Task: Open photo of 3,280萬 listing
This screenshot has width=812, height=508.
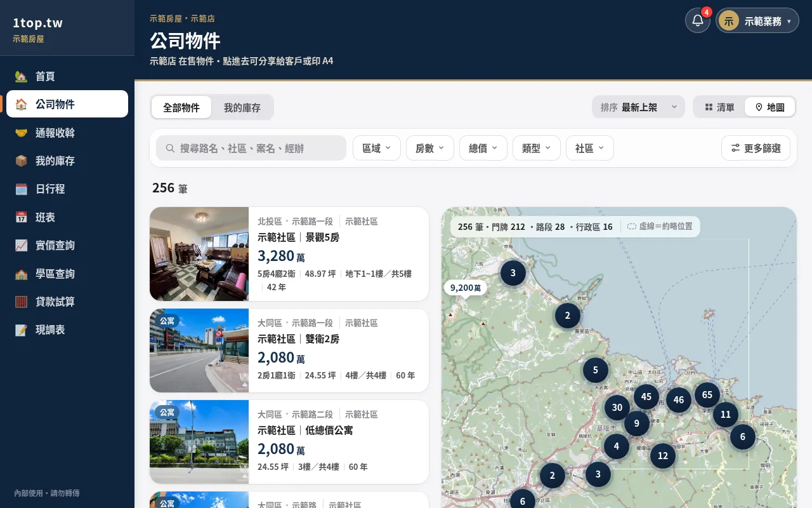Action: [x=199, y=254]
